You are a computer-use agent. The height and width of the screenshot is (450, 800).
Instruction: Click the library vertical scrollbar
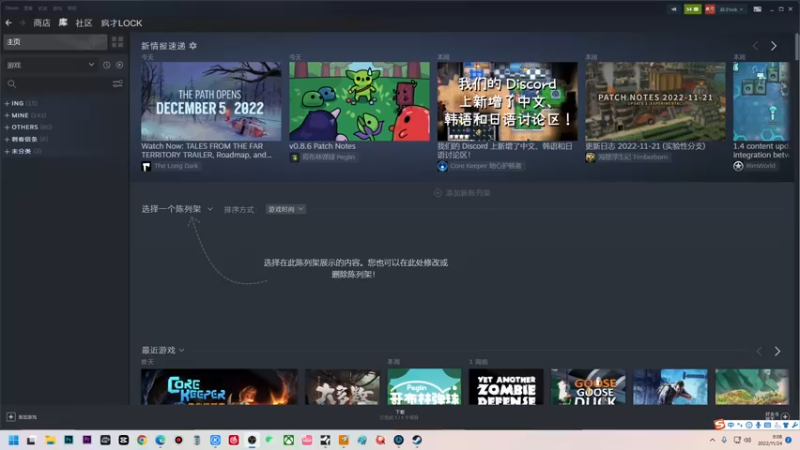click(796, 48)
